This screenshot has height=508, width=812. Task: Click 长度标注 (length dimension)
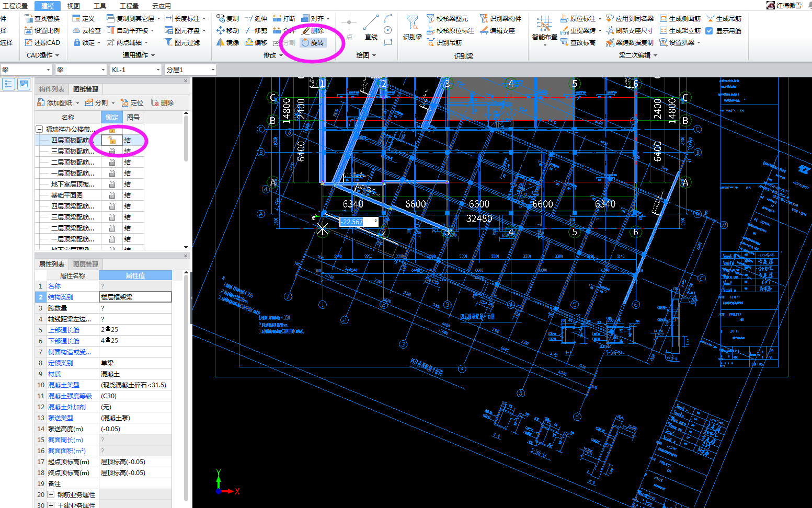coord(185,18)
